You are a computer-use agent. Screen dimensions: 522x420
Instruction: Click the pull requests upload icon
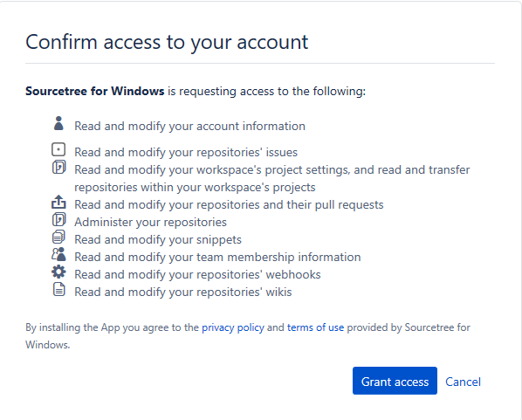tap(58, 202)
